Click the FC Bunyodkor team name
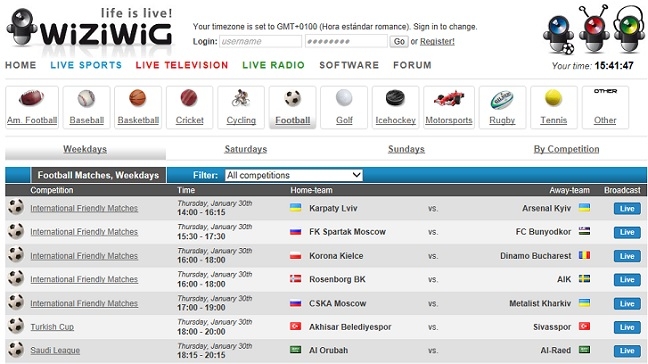The height and width of the screenshot is (364, 648). coord(543,232)
